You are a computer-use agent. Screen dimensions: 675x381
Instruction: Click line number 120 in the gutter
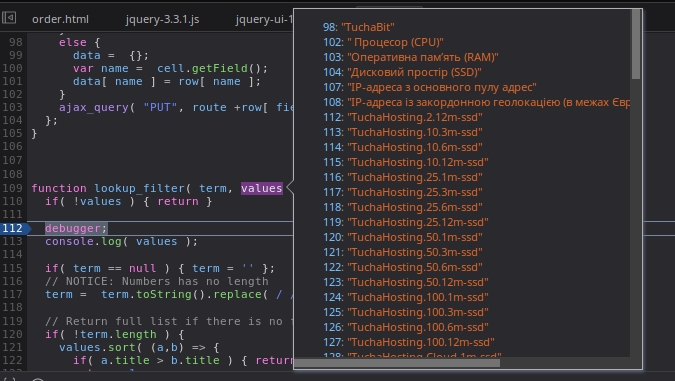click(12, 334)
